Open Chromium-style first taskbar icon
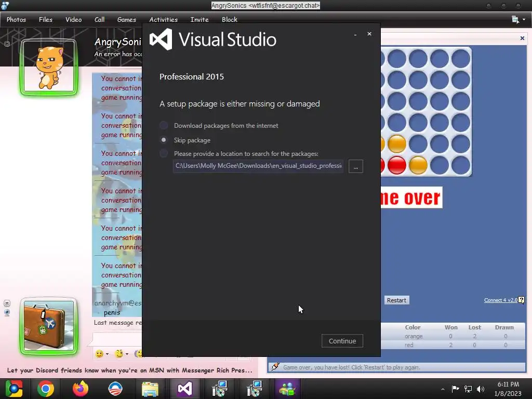 14,389
